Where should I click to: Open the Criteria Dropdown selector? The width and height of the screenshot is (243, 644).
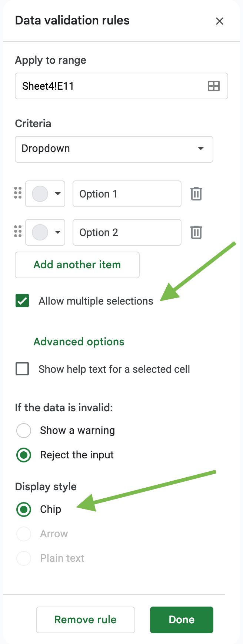coord(114,149)
